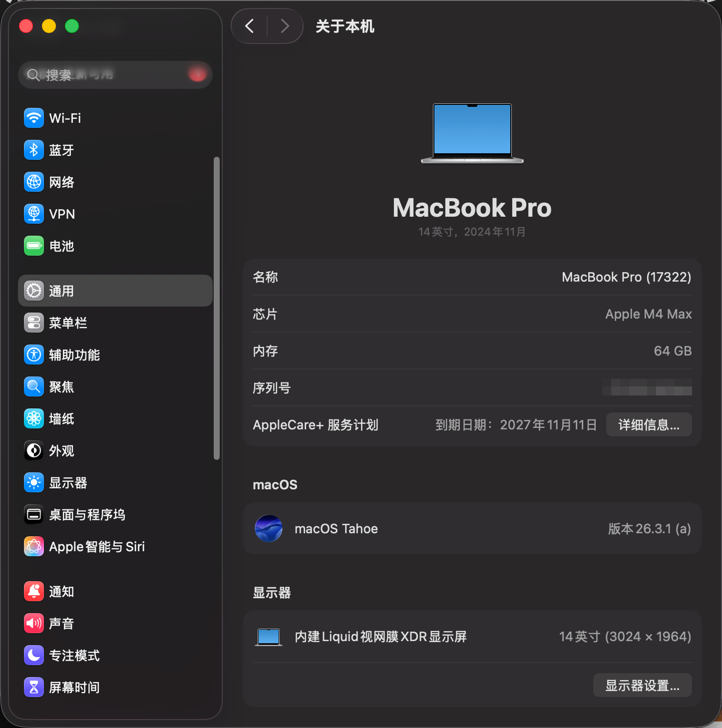Choose 桌面与程序坞 label in sidebar
Viewport: 722px width, 728px height.
pyautogui.click(x=87, y=514)
